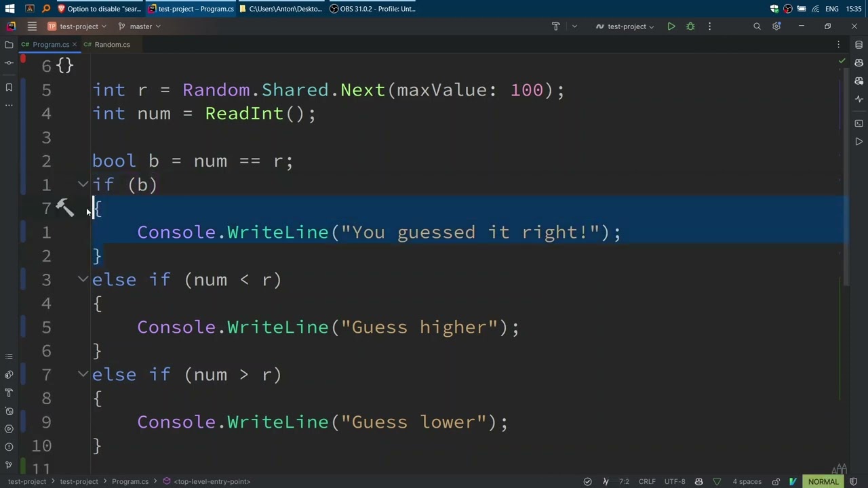
Task: Close the Program.cs tab
Action: click(x=75, y=45)
